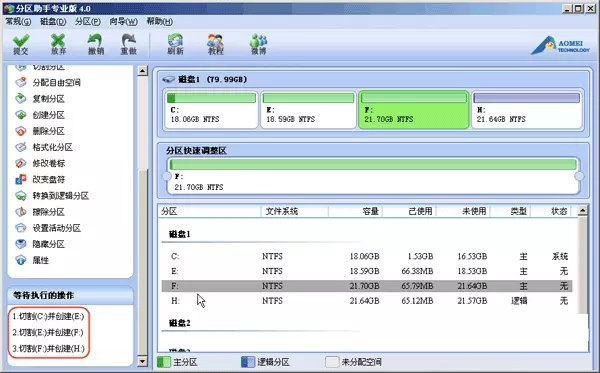
Task: Open the 磁盘(D) menu
Action: [x=53, y=21]
